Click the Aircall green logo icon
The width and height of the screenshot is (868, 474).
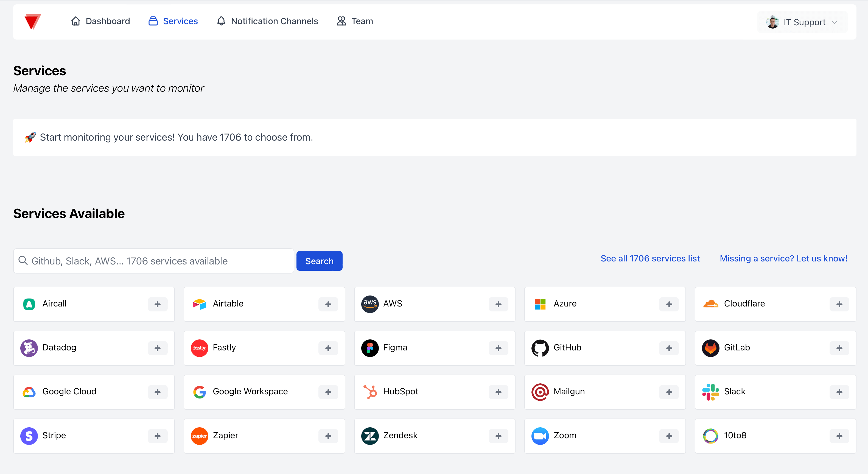(29, 304)
